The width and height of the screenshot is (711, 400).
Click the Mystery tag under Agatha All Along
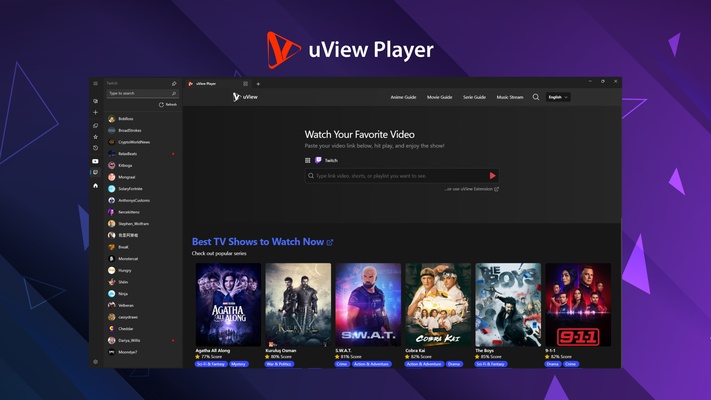point(239,364)
